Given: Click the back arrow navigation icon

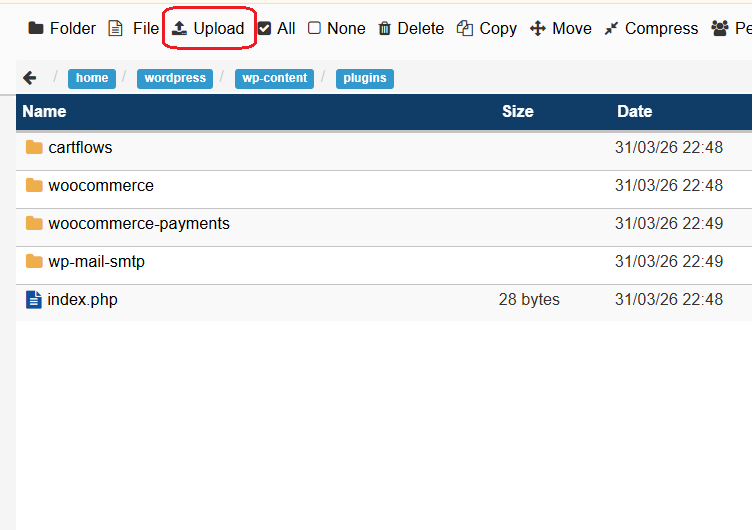Looking at the screenshot, I should (30, 78).
